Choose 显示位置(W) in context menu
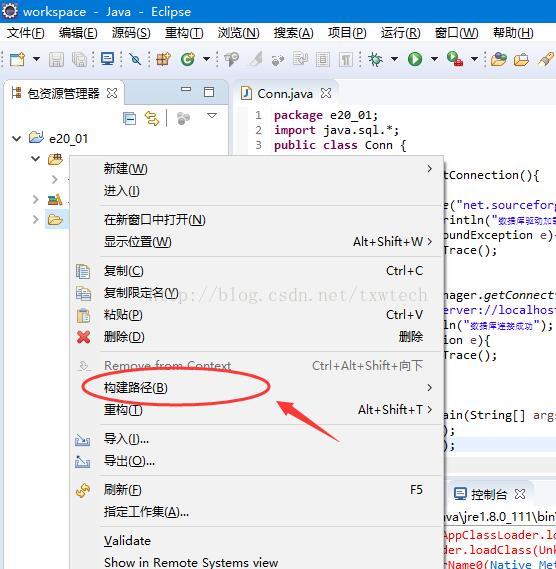Viewport: 556px width, 569px height. point(257,242)
